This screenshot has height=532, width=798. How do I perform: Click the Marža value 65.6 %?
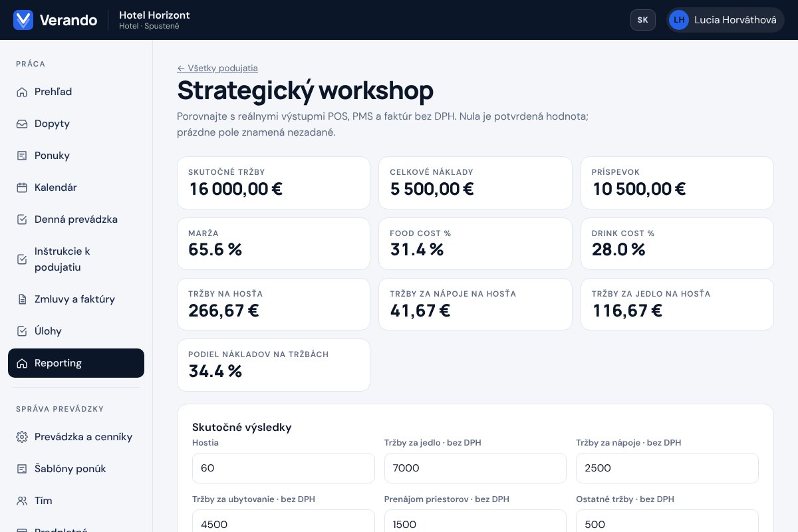(x=215, y=250)
